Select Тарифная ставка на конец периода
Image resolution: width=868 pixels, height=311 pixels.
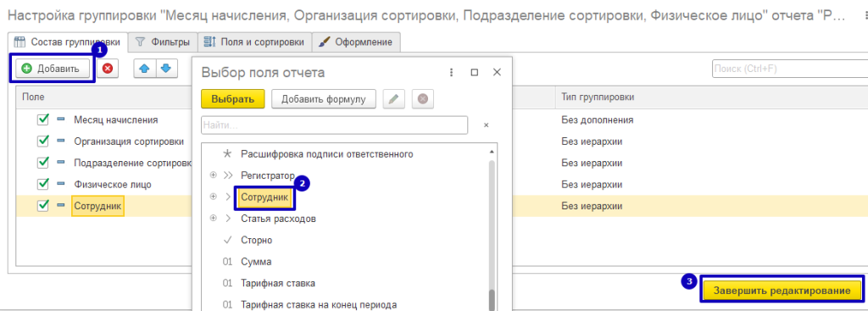click(x=319, y=304)
